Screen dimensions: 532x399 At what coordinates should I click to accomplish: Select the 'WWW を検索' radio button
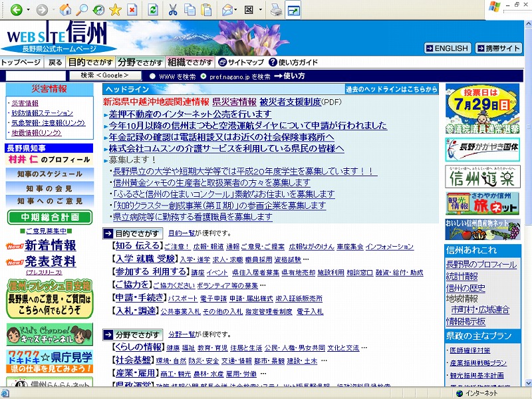152,76
